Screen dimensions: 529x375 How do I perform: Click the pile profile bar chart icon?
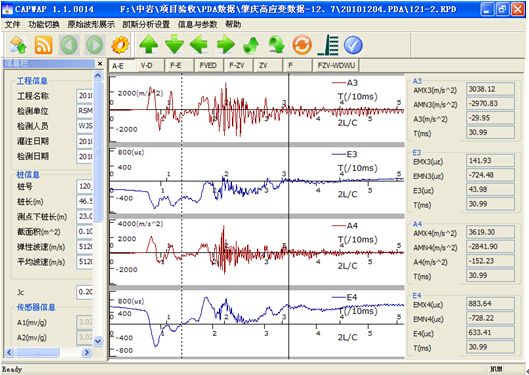point(328,45)
